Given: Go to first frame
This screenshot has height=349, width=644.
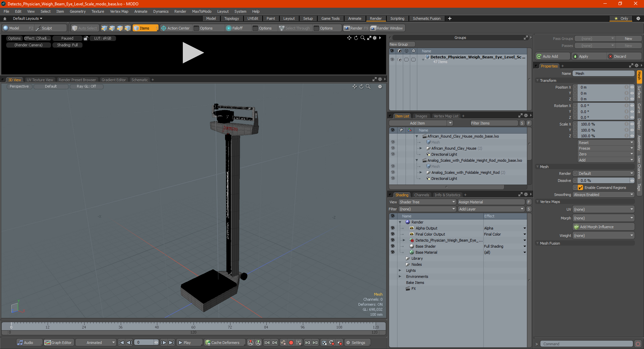Looking at the screenshot, I should [x=121, y=343].
